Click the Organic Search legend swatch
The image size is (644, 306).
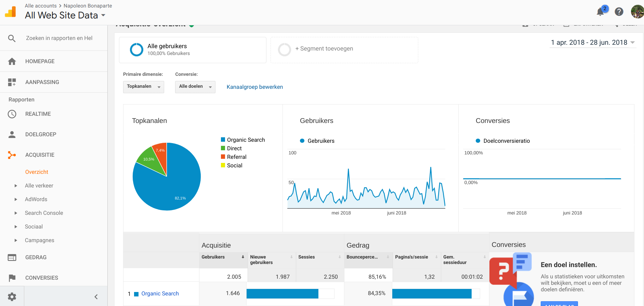[x=223, y=140]
